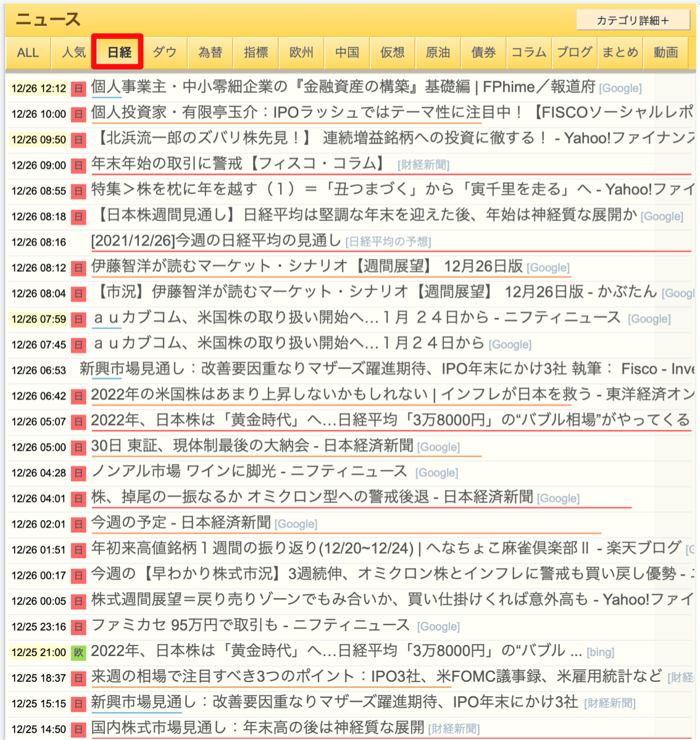Viewport: 700px width, 740px height.
Task: Open article 個人事業主・中小零細企業の『金融資産の構築』基礎編
Action: tap(343, 87)
